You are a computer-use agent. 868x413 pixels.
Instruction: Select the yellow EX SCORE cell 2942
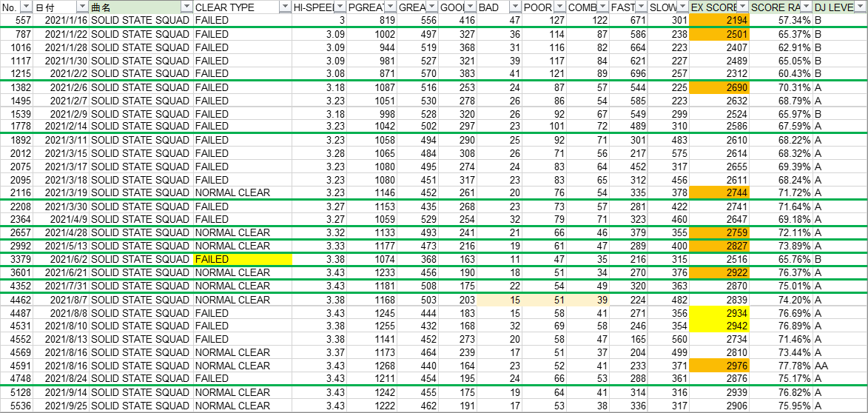tap(720, 326)
